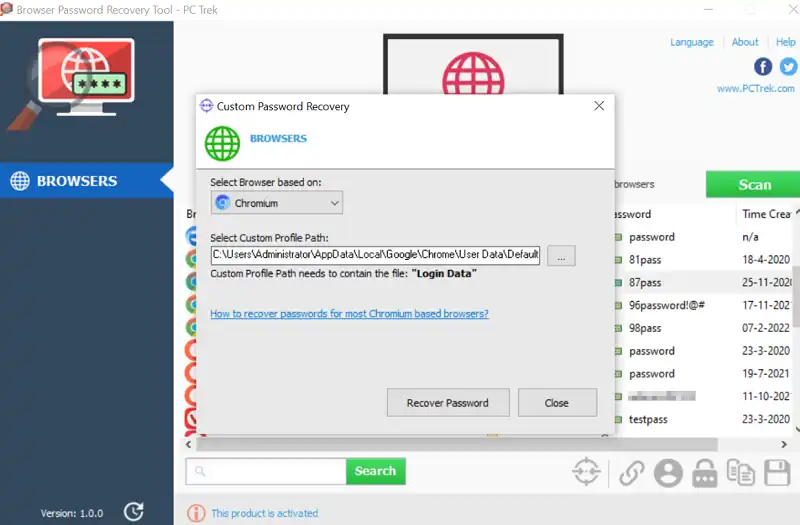Click the browse button beside profile path
Viewport: 800px width, 525px height.
(x=561, y=256)
